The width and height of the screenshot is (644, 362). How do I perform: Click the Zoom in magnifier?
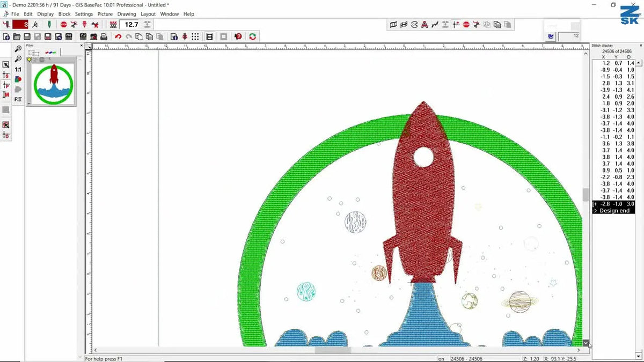[x=18, y=49]
